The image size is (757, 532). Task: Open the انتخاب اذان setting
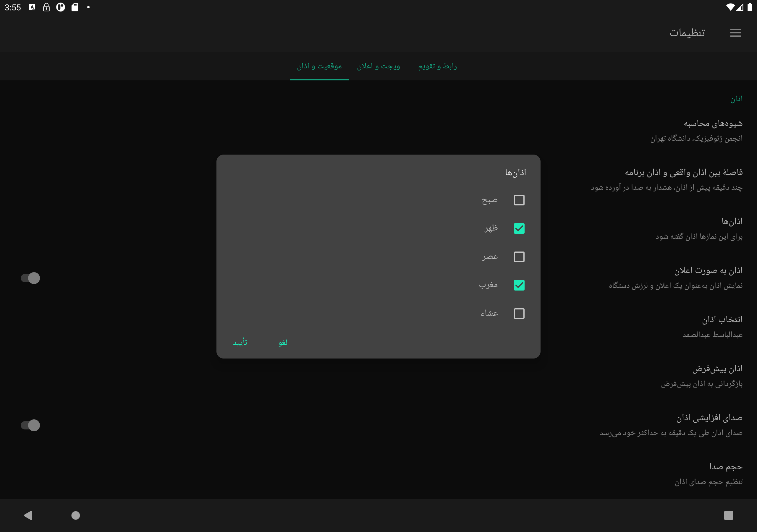[378, 327]
